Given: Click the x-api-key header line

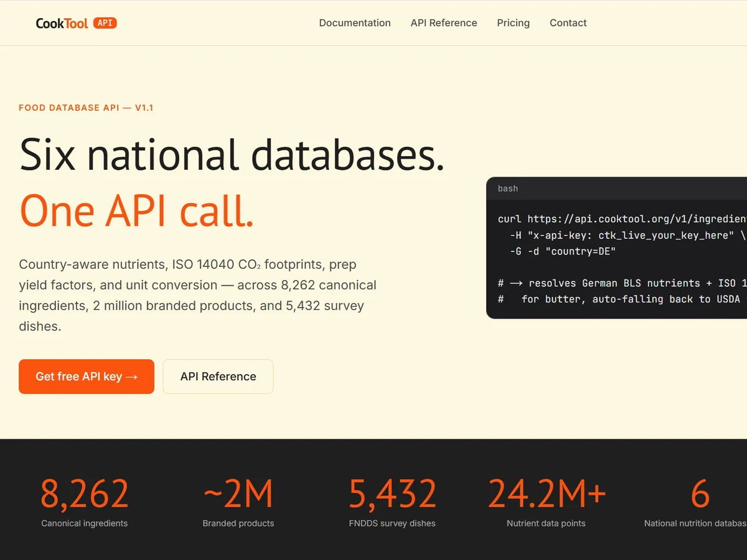Looking at the screenshot, I should 627,235.
